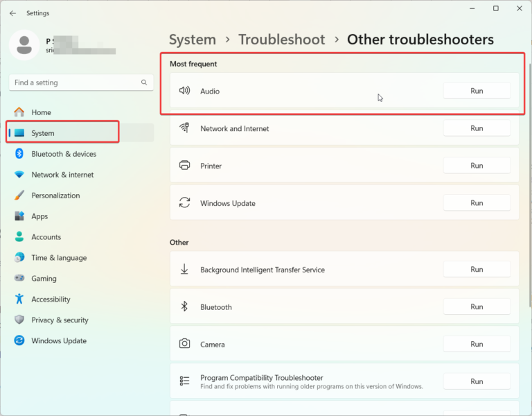
Task: Run the Audio troubleshooter
Action: coord(477,91)
